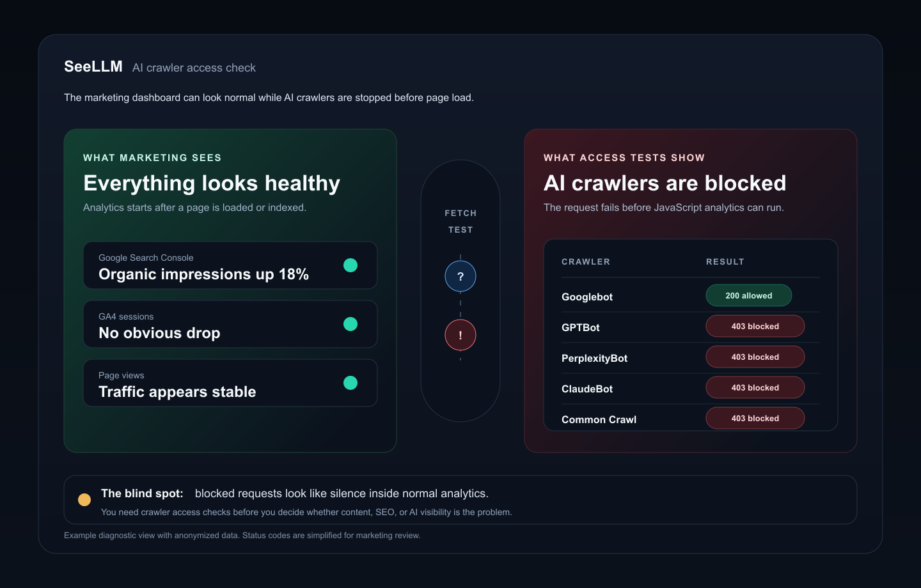921x588 pixels.
Task: Click the green status dot for GA4 sessions
Action: [350, 324]
